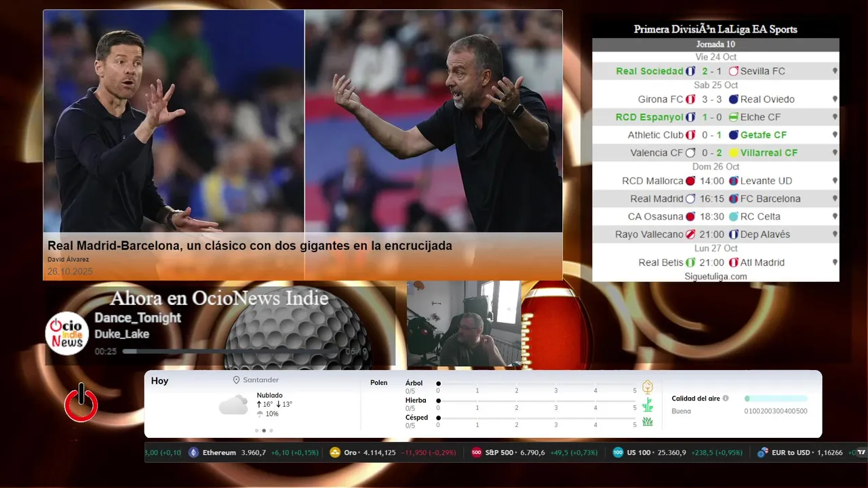The height and width of the screenshot is (488, 868).
Task: Click the US 100 ticker label
Action: click(638, 453)
